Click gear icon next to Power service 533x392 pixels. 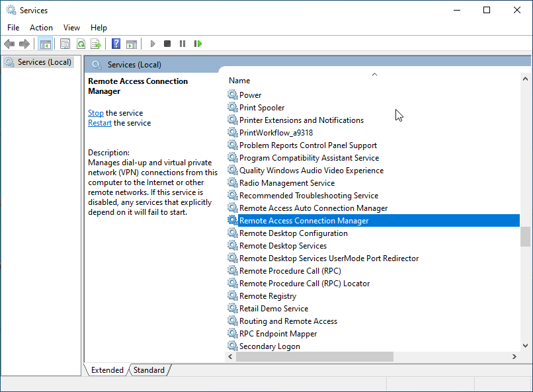(233, 95)
